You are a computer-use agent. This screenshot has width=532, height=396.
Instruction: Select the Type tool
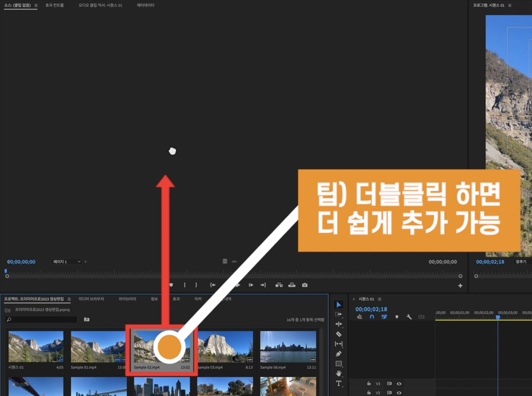tap(338, 384)
